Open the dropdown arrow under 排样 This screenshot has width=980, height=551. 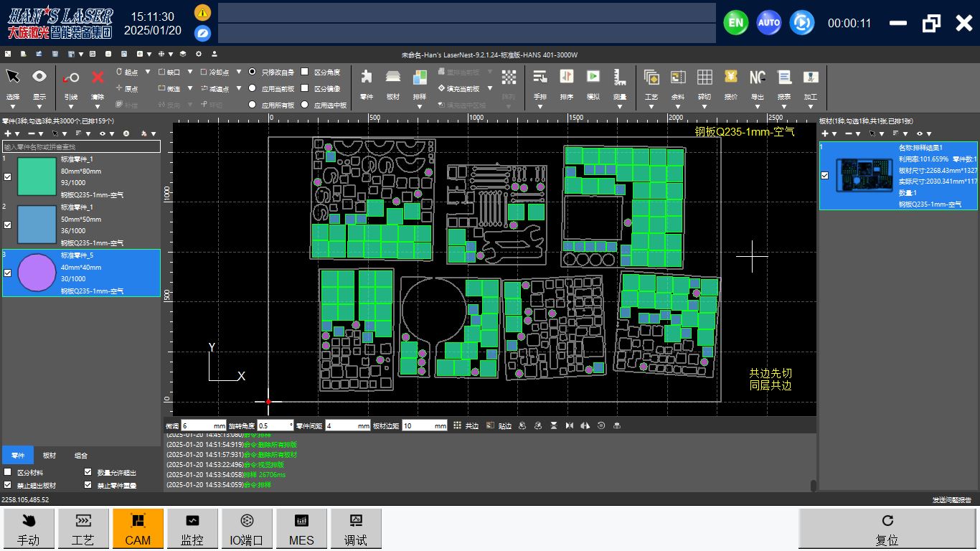tap(419, 108)
